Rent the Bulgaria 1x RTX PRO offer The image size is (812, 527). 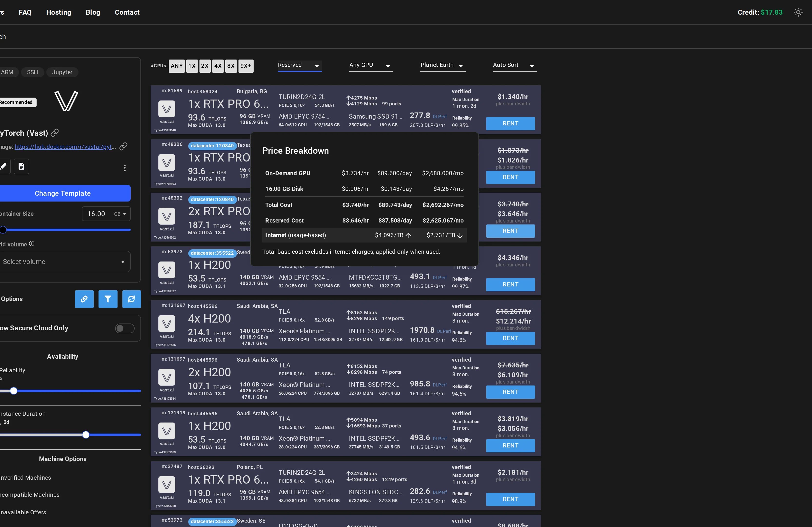click(x=510, y=123)
